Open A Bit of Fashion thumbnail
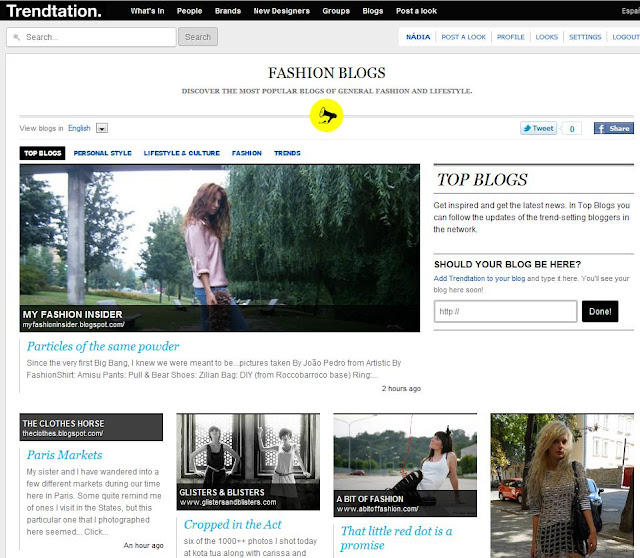Screen dimensions: 640x558 405,465
